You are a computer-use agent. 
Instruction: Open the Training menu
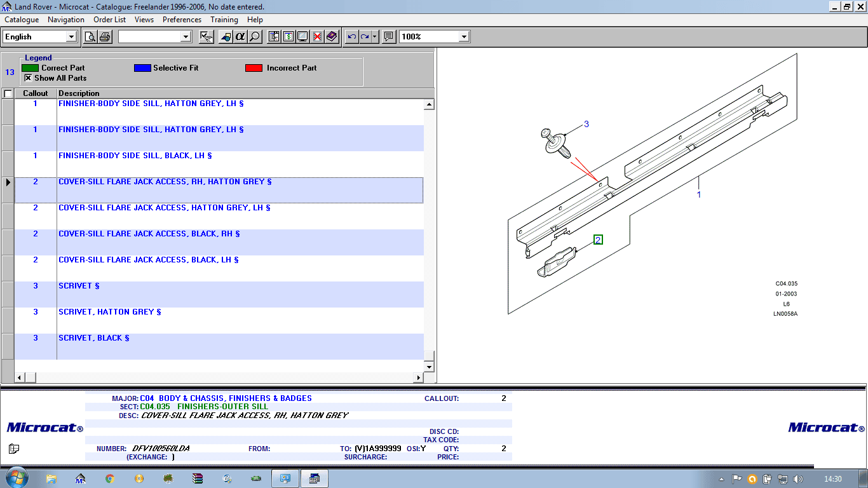click(224, 20)
